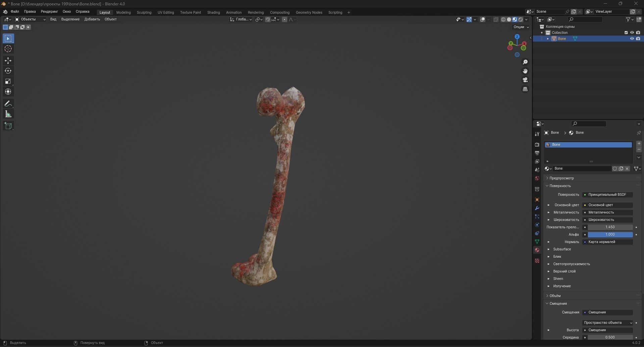Viewport: 644px width, 347px height.
Task: Open the outliner filter dropdown
Action: point(630,19)
